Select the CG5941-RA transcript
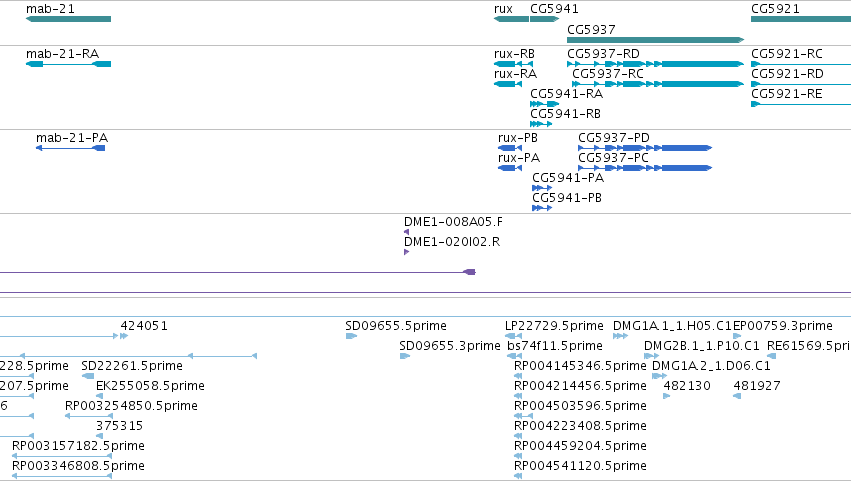Screen dimensions: 851x481 (544, 104)
